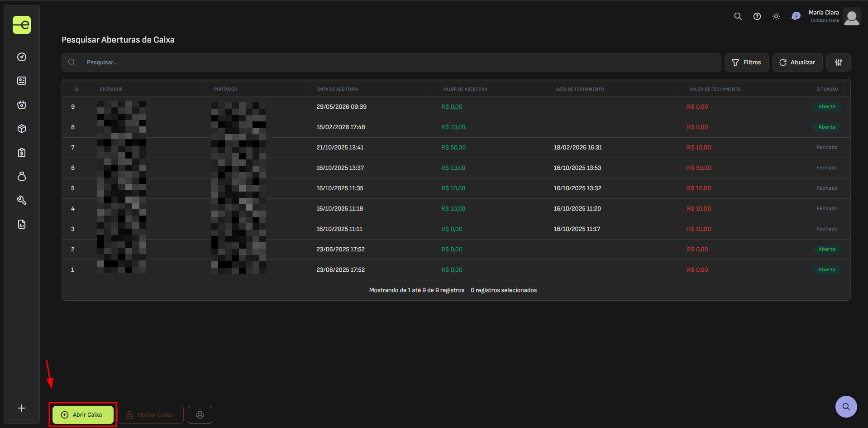Toggle the light/dark theme sun icon
The height and width of the screenshot is (428, 868).
(776, 16)
